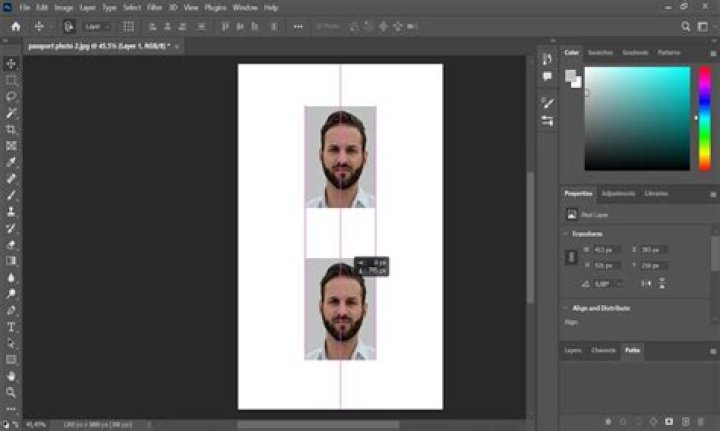Open the Filter menu
This screenshot has height=431, width=720.
tap(154, 7)
